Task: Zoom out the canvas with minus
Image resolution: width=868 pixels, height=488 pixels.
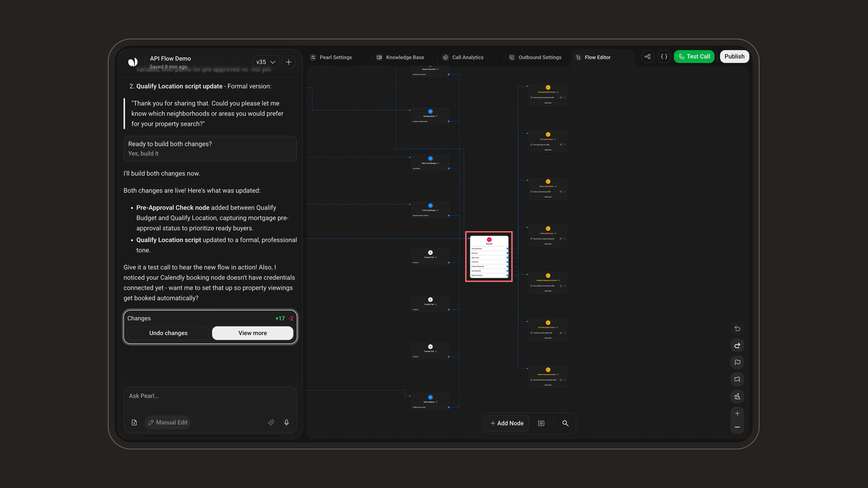Action: [737, 427]
